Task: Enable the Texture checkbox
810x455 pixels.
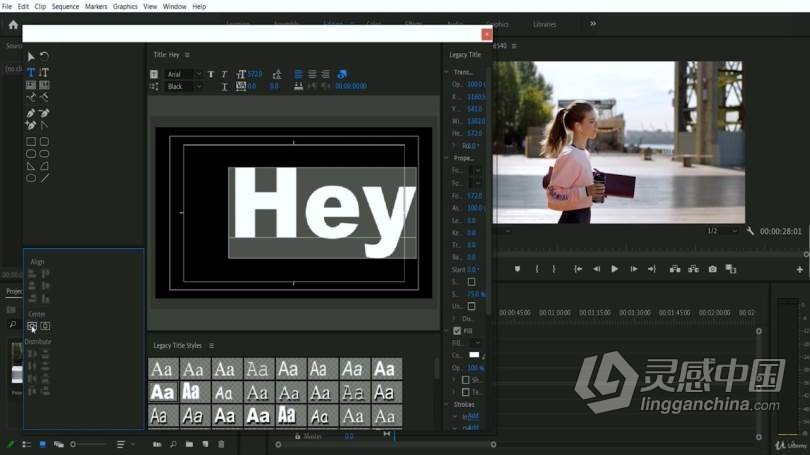Action: (465, 392)
